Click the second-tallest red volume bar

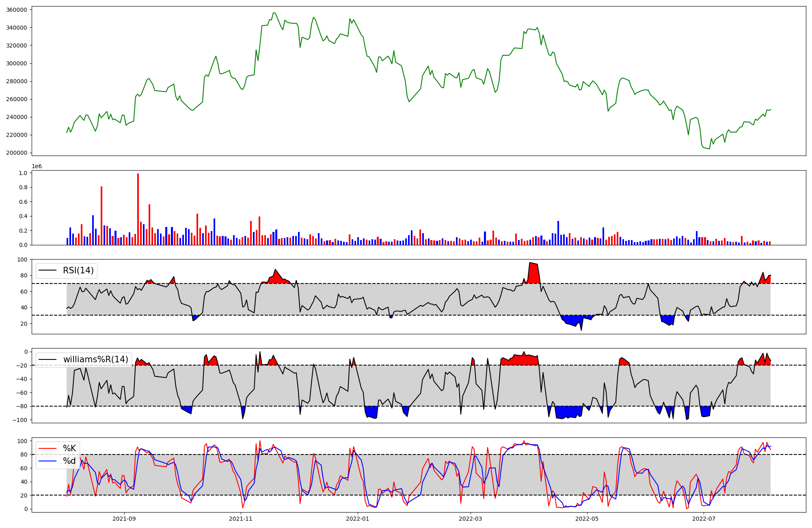click(x=101, y=215)
